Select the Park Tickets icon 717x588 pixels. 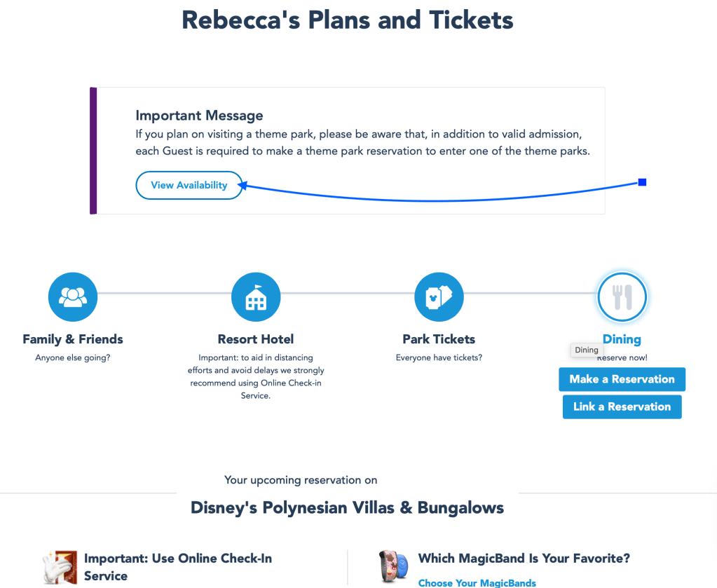click(439, 297)
